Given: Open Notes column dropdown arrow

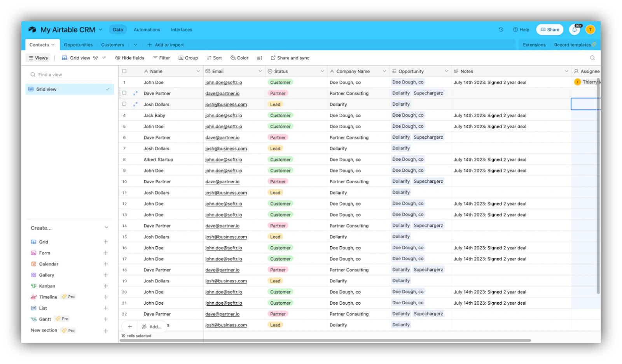Looking at the screenshot, I should [566, 71].
